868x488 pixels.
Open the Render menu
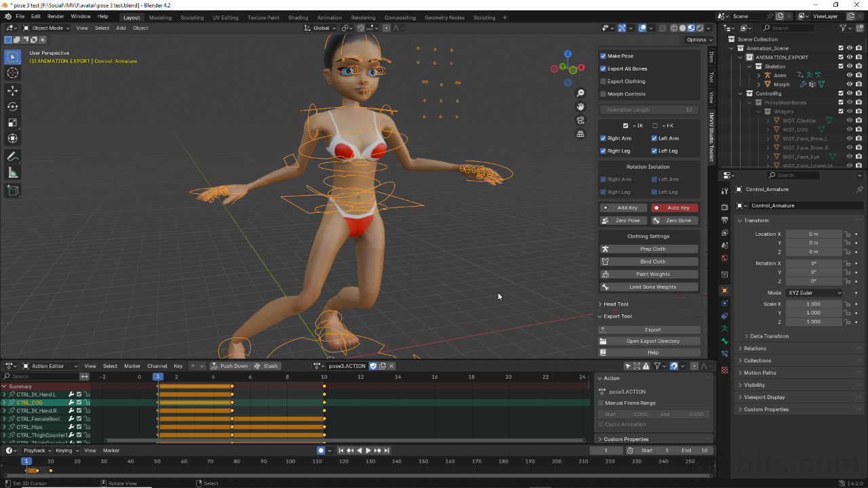(56, 16)
